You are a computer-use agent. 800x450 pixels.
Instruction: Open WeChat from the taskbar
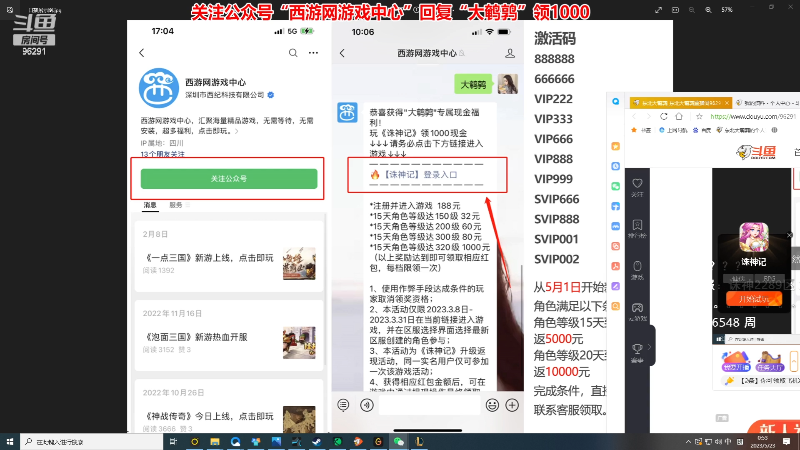tap(398, 441)
